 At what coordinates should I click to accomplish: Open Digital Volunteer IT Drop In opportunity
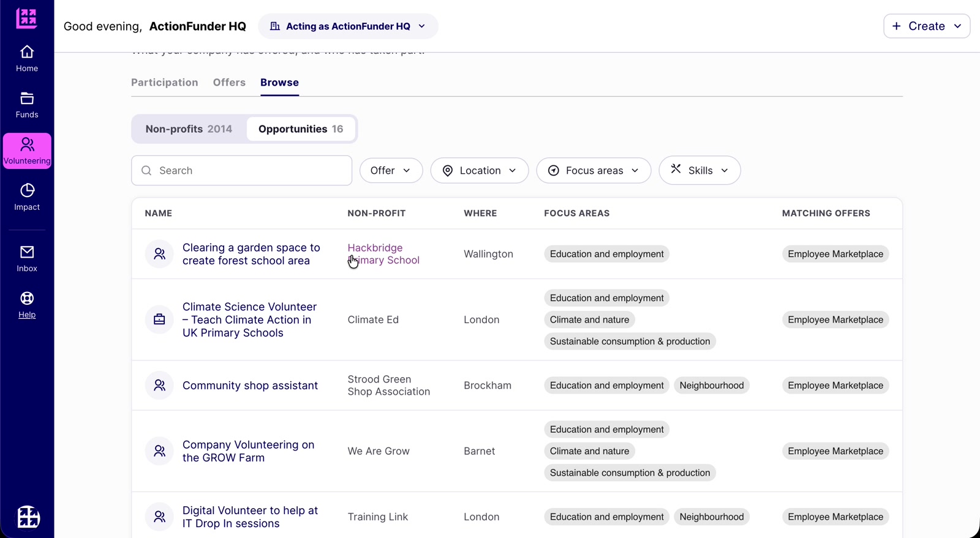pos(250,517)
